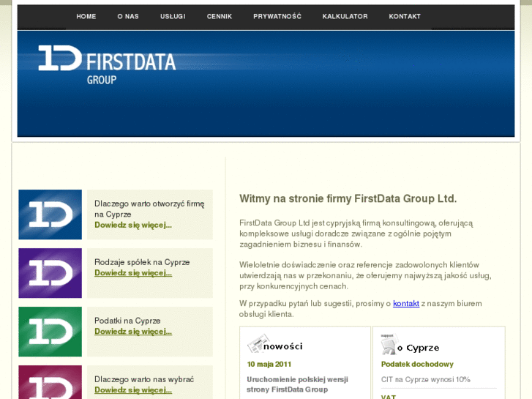
Task: Click the blue 'kontakt' hyperlink in text
Action: (406, 304)
